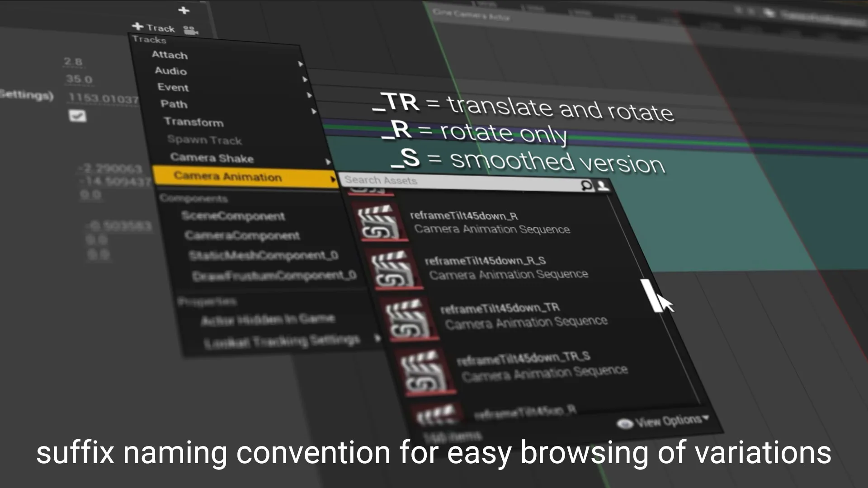Screen dimensions: 868x488
Task: Expand the Attach submenu arrow
Action: [x=301, y=64]
